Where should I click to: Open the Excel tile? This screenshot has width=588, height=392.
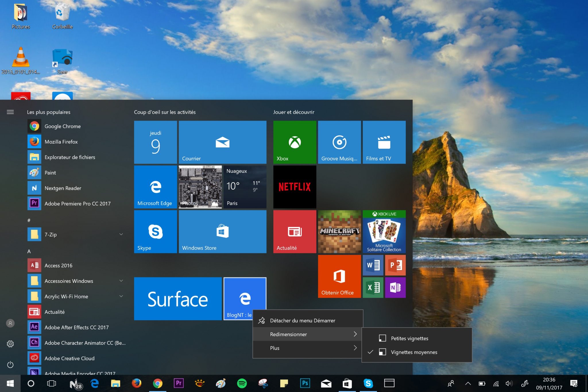pyautogui.click(x=373, y=287)
